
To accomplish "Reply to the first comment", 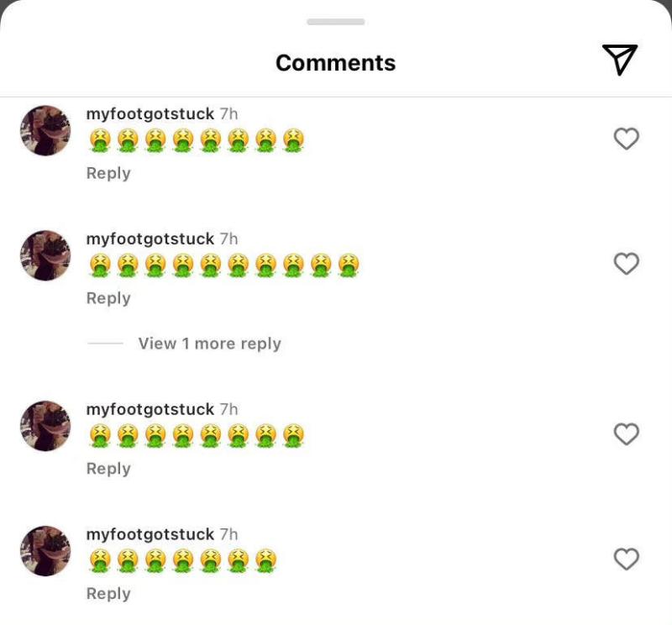I will coord(108,173).
